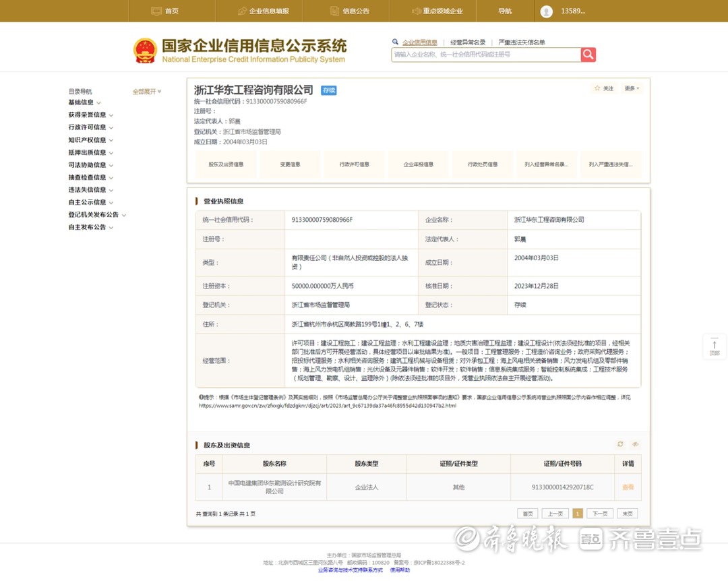Toggle the eye icon in 股东及出资信息 section

coord(635,444)
